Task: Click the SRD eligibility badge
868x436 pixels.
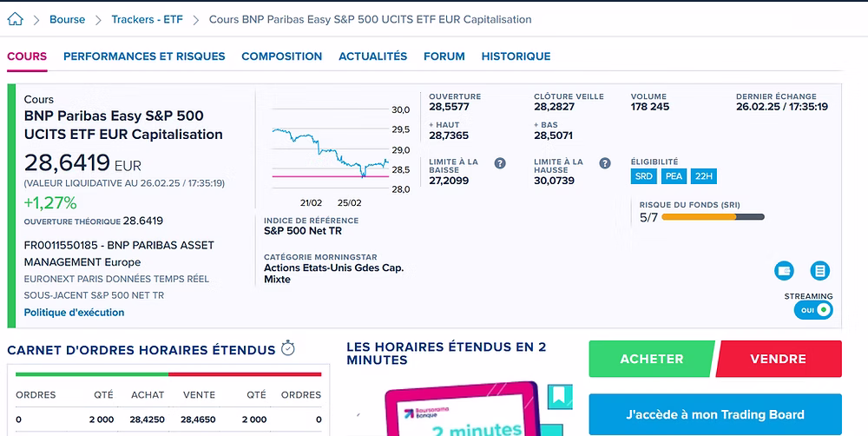Action: pos(644,176)
